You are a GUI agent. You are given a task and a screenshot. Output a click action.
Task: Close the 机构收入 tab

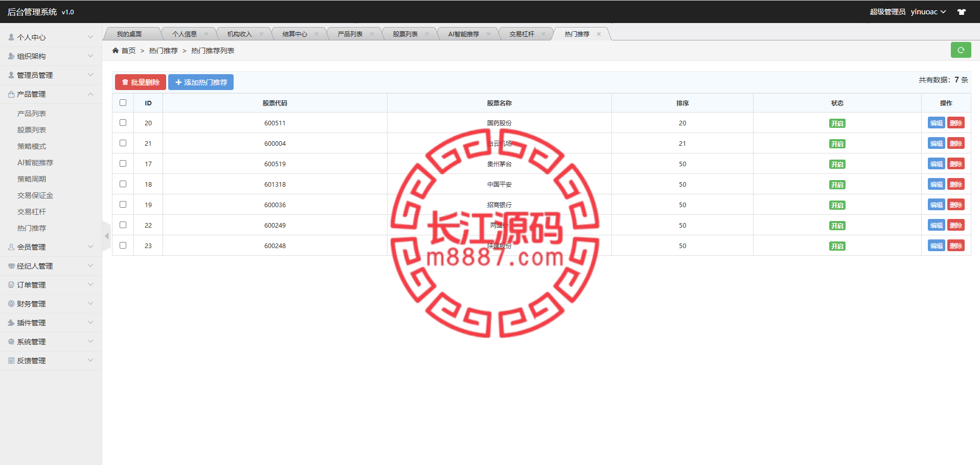pos(261,34)
